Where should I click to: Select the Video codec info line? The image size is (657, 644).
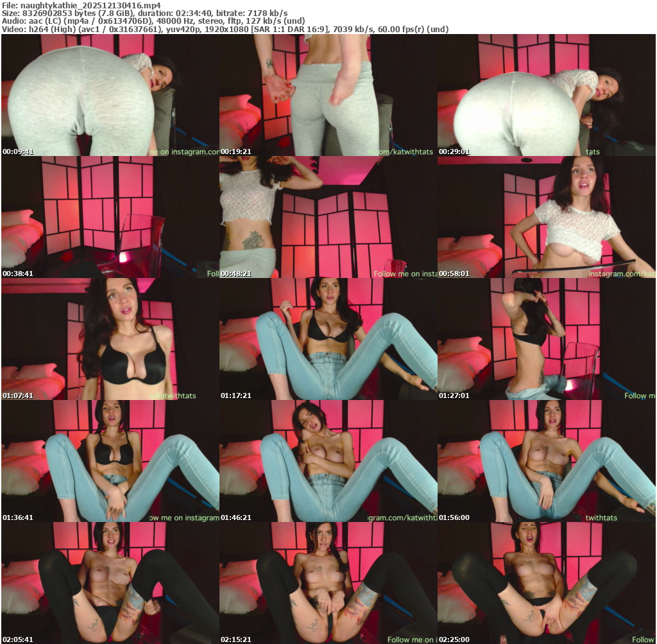[x=225, y=29]
